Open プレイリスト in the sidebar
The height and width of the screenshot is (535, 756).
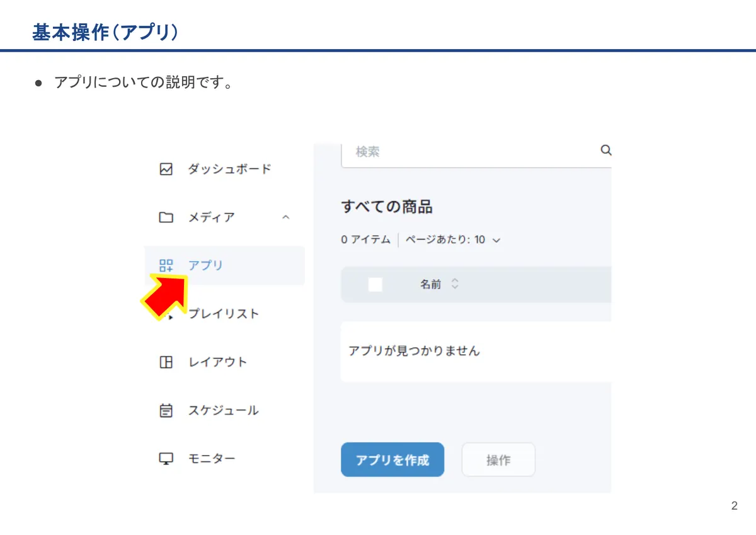[x=224, y=314]
